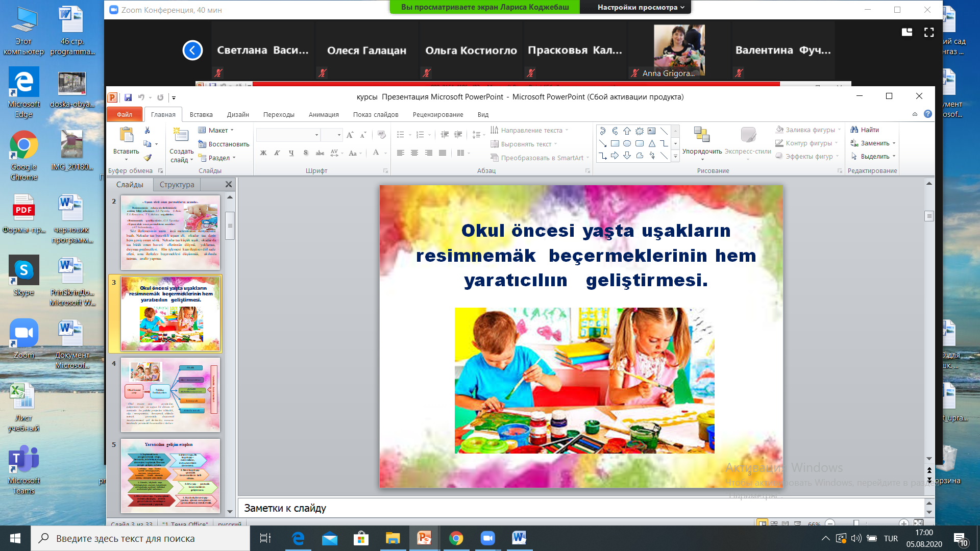Click the bulleted list icon

coord(401,135)
